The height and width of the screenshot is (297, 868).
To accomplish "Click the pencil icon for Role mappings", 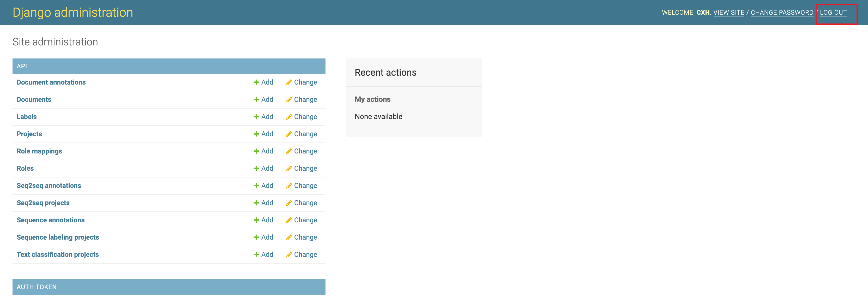I will pos(289,151).
